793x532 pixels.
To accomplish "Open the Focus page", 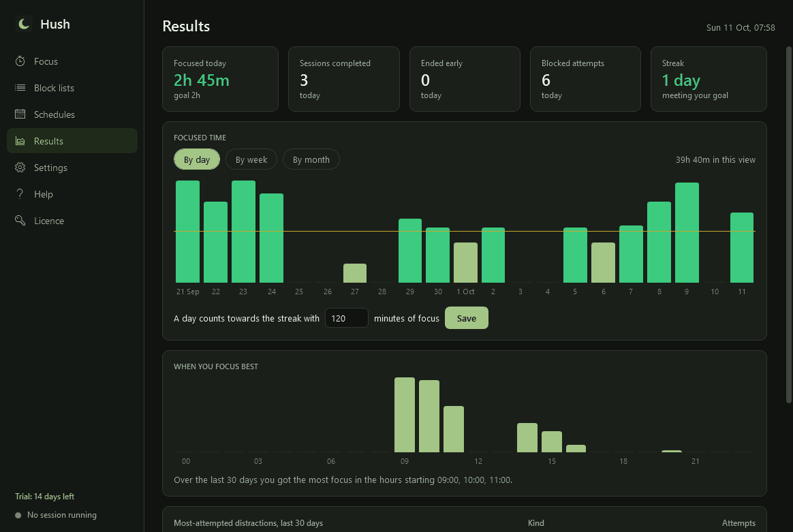I will tap(72, 61).
